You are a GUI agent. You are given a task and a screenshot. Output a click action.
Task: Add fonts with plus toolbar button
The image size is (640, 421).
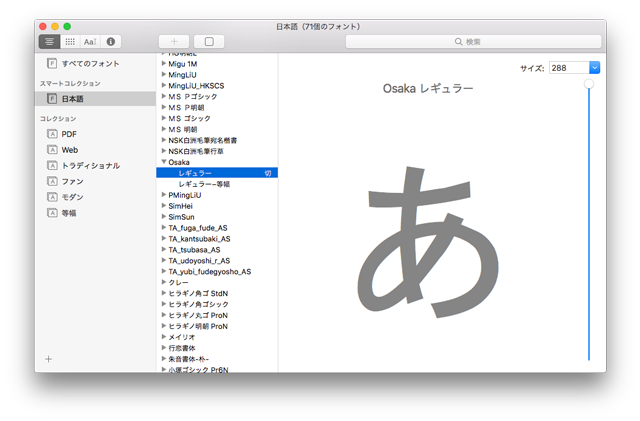[174, 42]
